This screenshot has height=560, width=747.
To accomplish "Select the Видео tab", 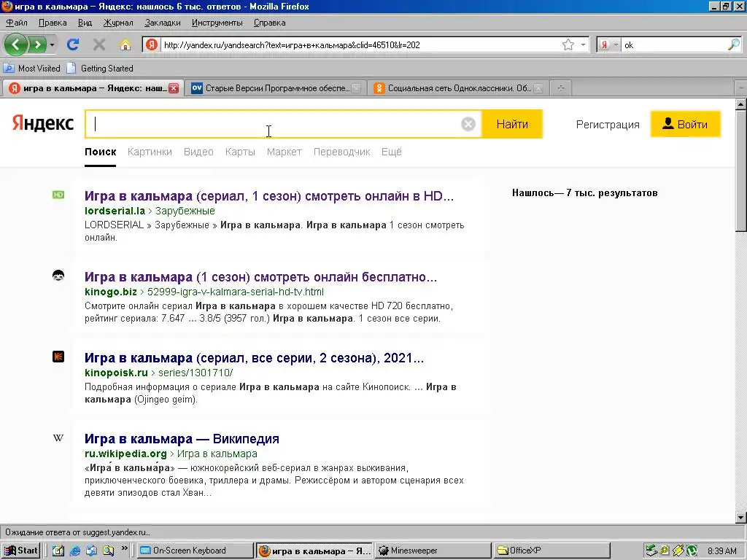I will coord(198,152).
